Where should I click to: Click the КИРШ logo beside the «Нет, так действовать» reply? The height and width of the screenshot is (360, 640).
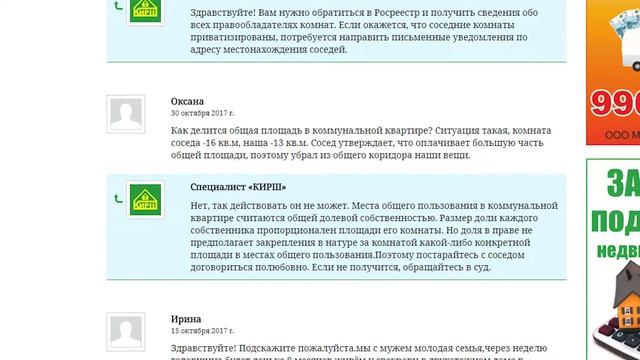[x=145, y=200]
